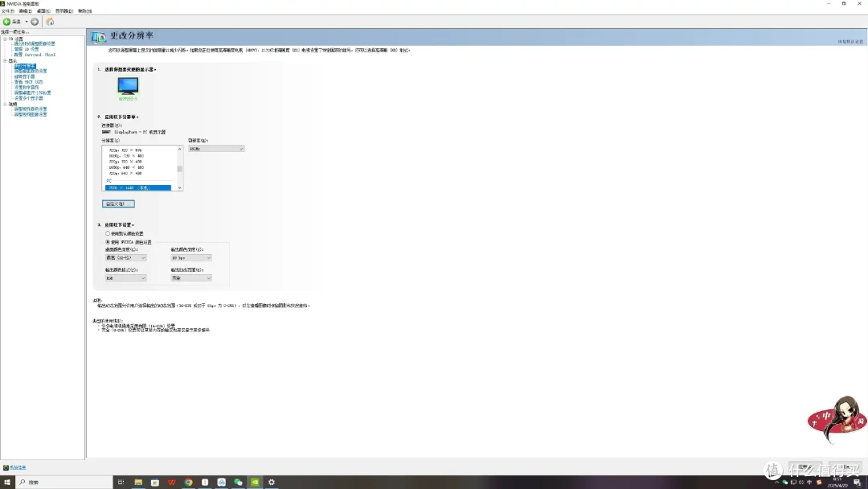Viewport: 868px width, 489px height.
Task: Select the 1080p 640 × 480 resolution row
Action: pyautogui.click(x=126, y=167)
